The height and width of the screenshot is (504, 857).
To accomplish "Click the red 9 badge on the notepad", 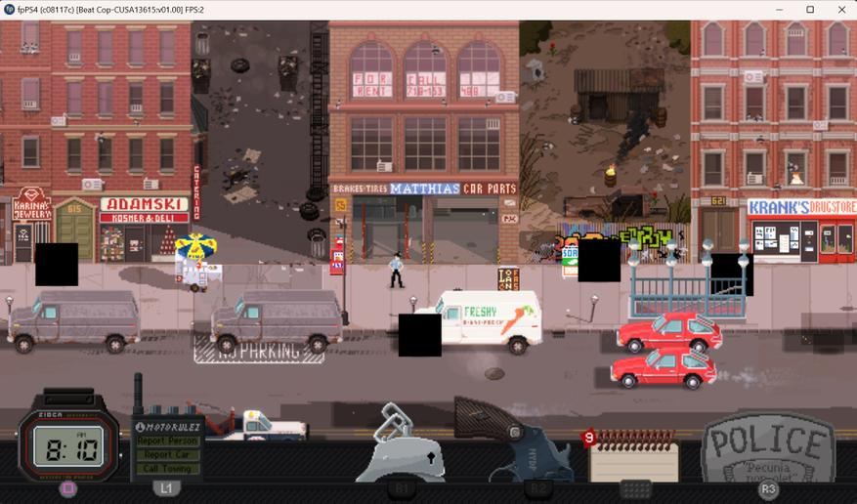I will (588, 438).
